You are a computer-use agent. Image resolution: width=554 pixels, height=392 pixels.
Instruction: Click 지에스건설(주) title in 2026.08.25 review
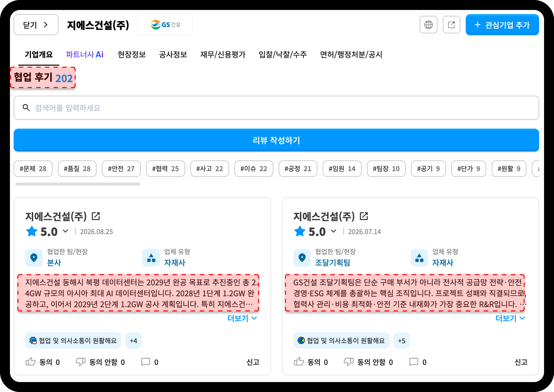56,216
